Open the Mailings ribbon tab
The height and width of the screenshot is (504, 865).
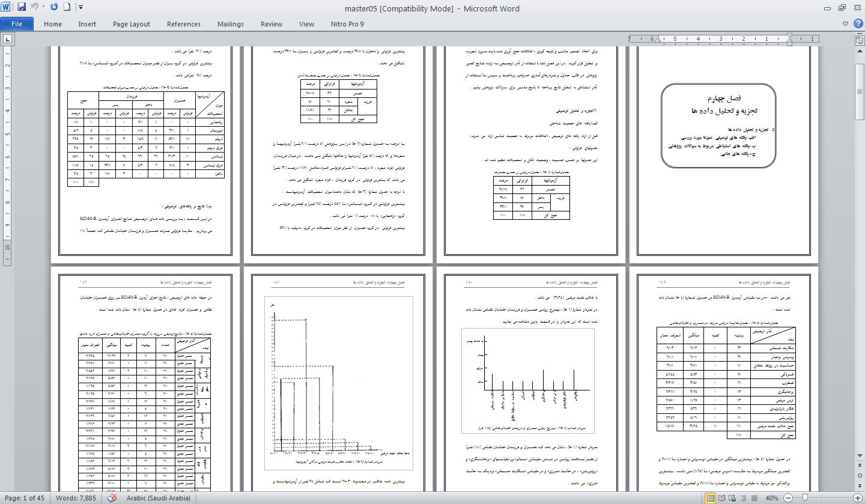click(231, 24)
